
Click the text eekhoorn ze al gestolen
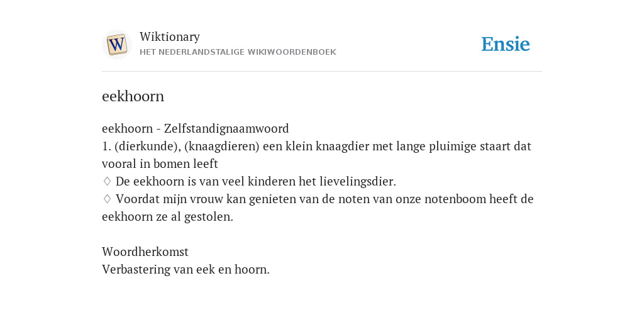point(167,217)
